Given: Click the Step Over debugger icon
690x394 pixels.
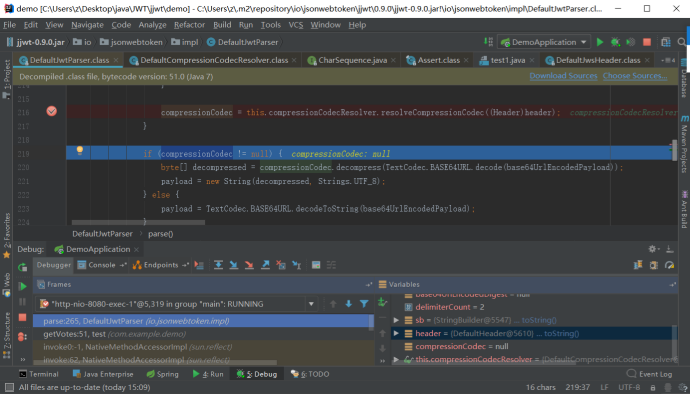Looking at the screenshot, I should pos(218,265).
